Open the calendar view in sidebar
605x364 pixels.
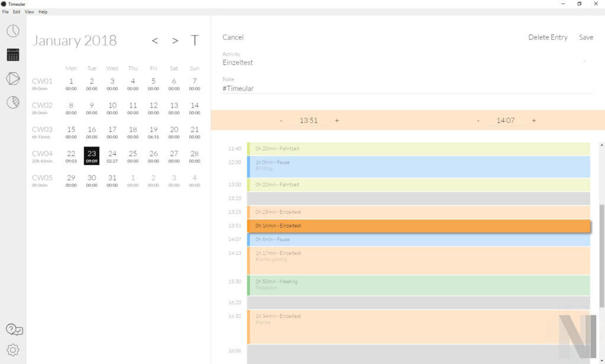click(x=13, y=55)
